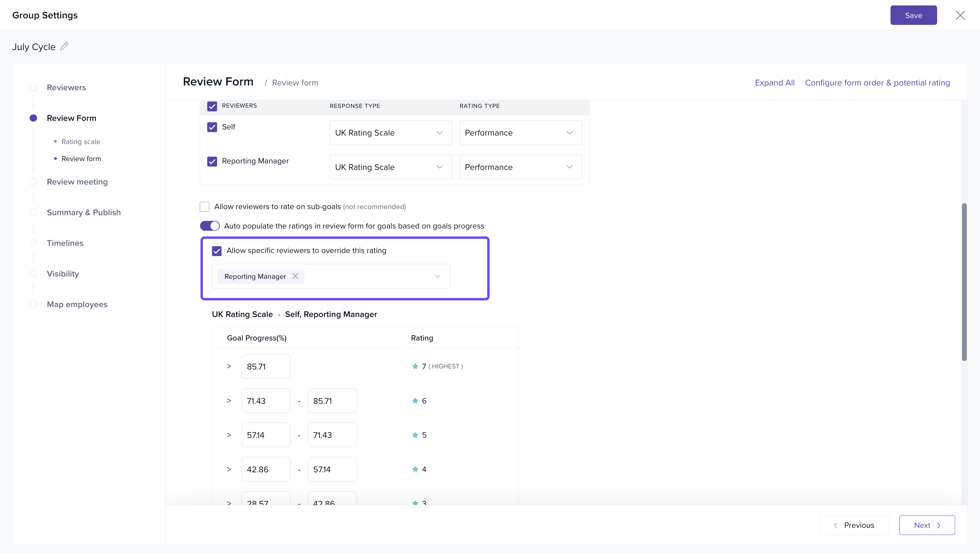Click the vertical scrollbar thumb

(964, 282)
